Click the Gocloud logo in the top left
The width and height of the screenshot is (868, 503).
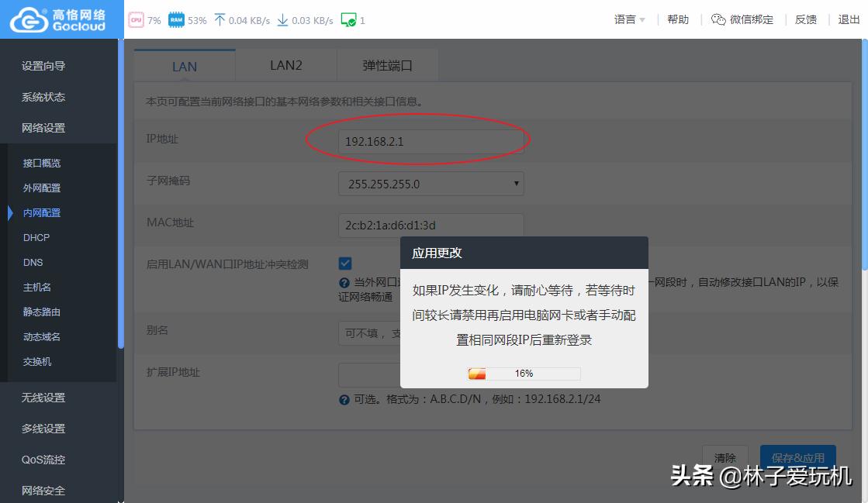[57, 19]
